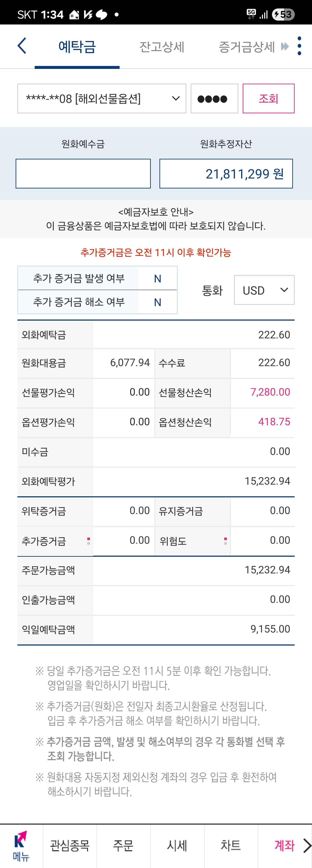This screenshot has height=868, width=312.
Task: Open the three-dot overflow menu
Action: click(x=299, y=46)
